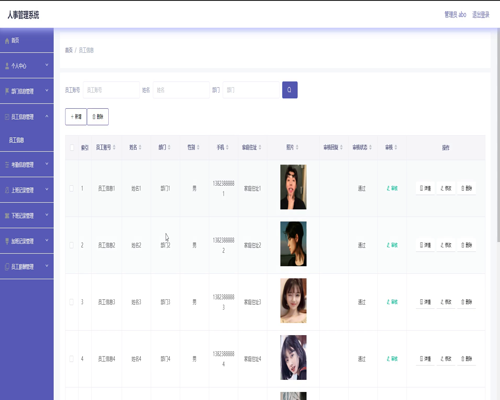Screen dimensions: 500x400
Task: Click the person icon for Personal Center
Action: (x=7, y=66)
